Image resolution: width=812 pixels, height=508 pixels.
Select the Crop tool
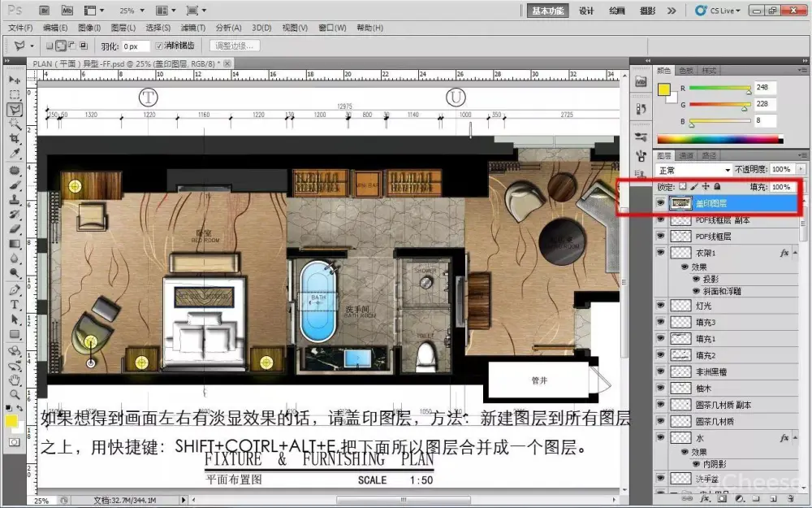(15, 139)
